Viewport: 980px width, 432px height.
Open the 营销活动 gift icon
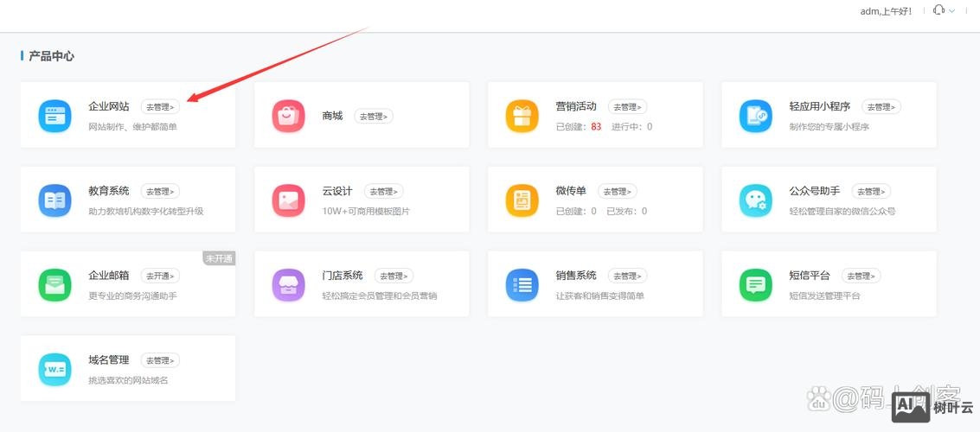click(x=522, y=116)
